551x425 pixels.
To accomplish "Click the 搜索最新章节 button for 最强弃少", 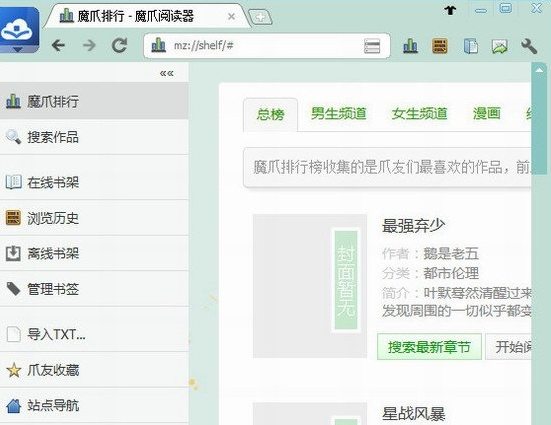I will coord(429,347).
